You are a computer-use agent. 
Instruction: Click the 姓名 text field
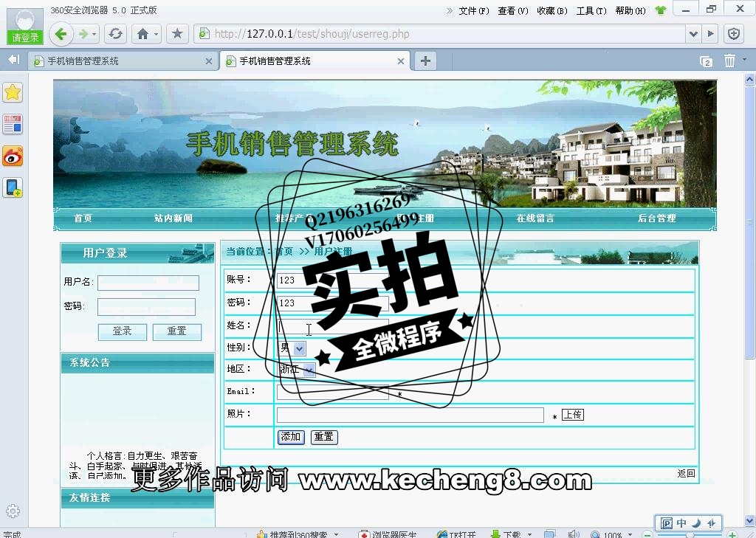(x=333, y=326)
